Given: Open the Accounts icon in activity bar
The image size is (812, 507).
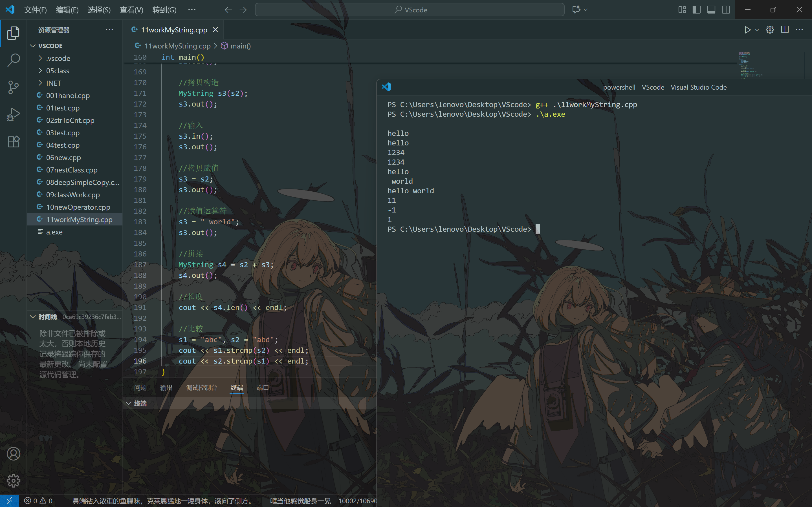Looking at the screenshot, I should (14, 454).
